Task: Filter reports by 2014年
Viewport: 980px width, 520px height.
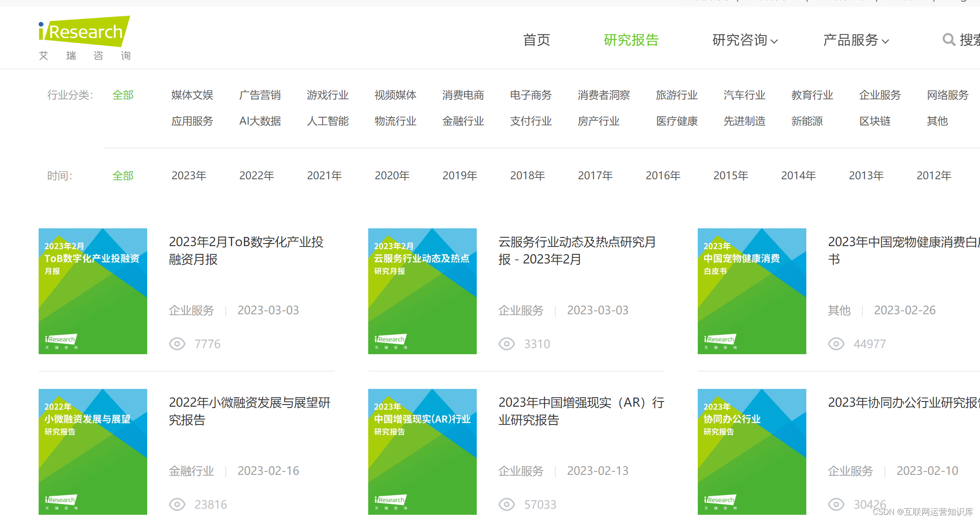Action: coord(799,176)
